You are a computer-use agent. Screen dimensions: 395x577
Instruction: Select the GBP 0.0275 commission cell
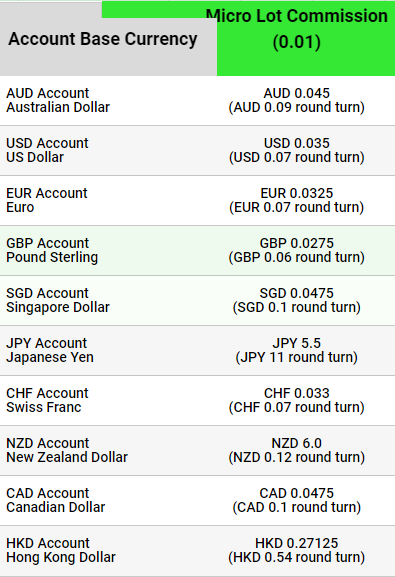coord(297,250)
